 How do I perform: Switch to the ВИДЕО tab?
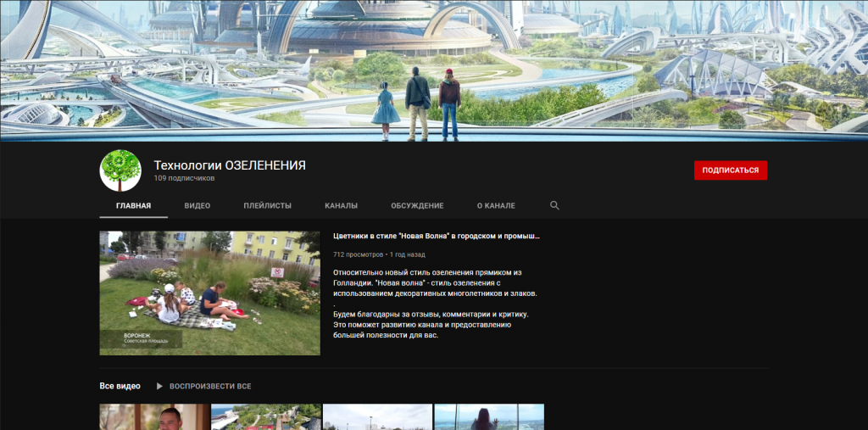point(198,206)
